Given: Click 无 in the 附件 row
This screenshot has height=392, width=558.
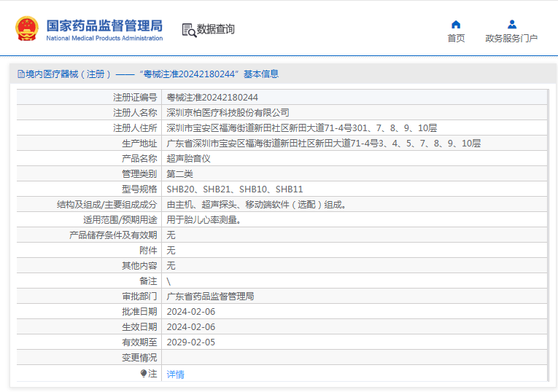Looking at the screenshot, I should click(x=171, y=250).
